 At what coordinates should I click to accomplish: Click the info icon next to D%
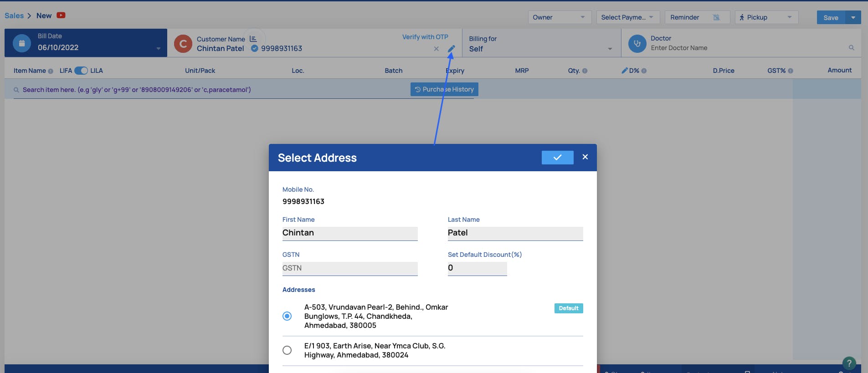pos(644,71)
